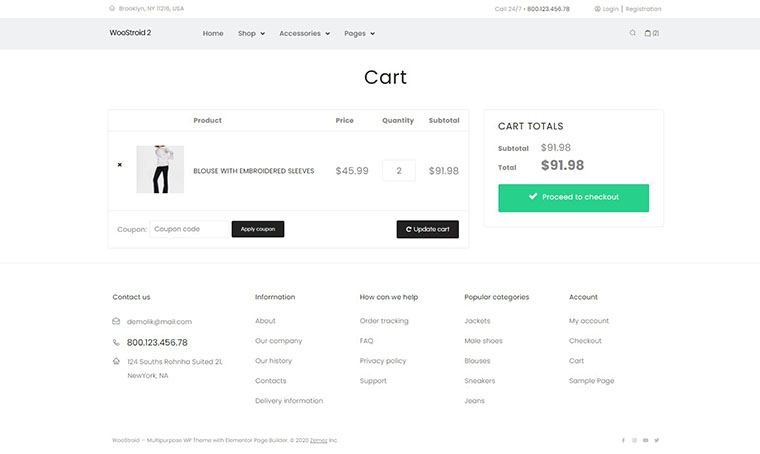Expand the Accessories dropdown menu
This screenshot has width=760, height=454.
coord(304,33)
